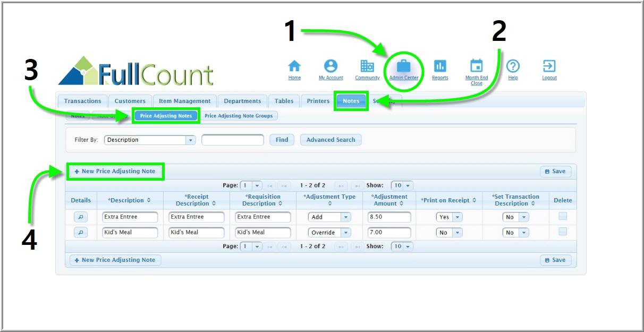Check the Delete box for Extra Entree
The image size is (644, 332).
tap(563, 216)
